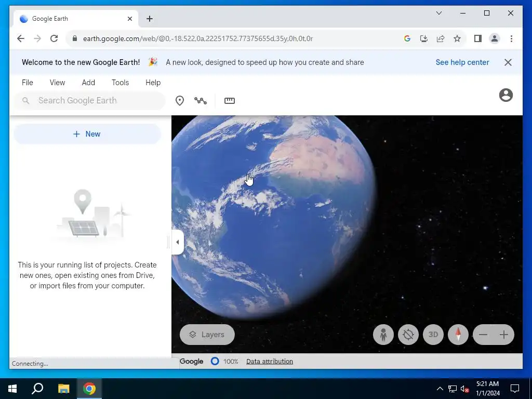Viewport: 532px width, 399px height.
Task: Create a new project with New button
Action: (x=87, y=134)
